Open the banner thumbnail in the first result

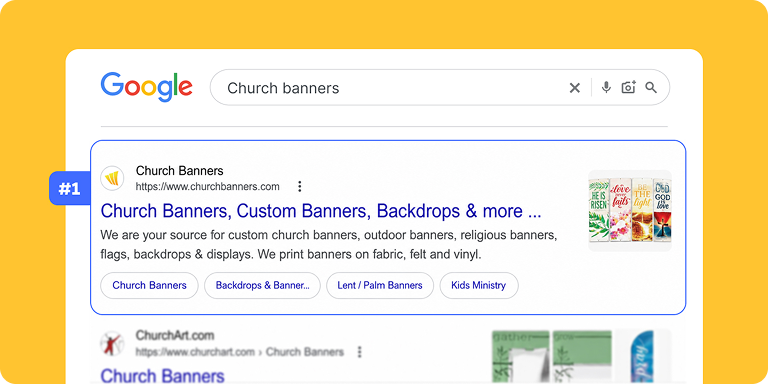point(630,211)
